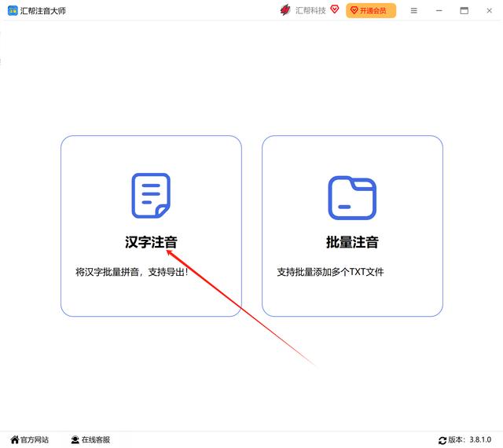Select the 批量注音 heading
The image size is (503, 448).
pos(352,242)
